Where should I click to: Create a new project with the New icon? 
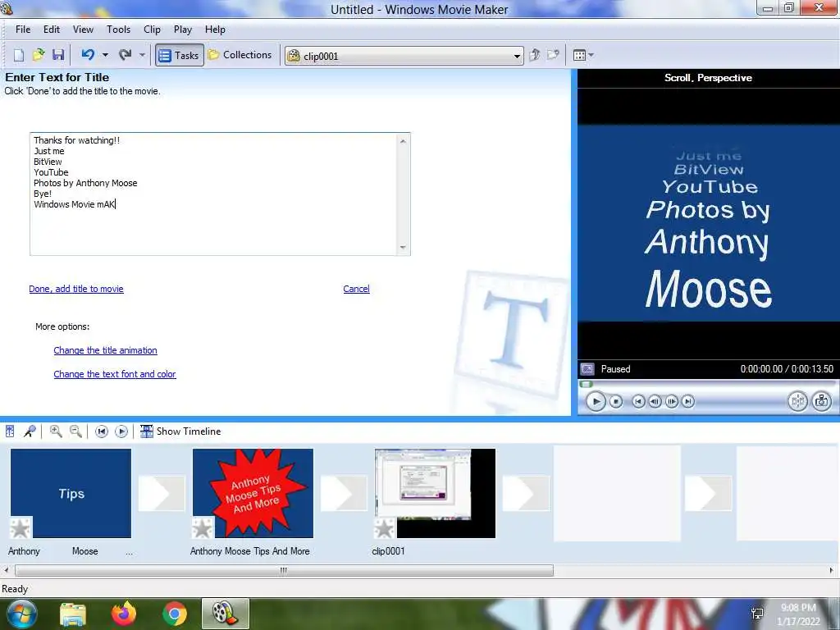pyautogui.click(x=19, y=55)
